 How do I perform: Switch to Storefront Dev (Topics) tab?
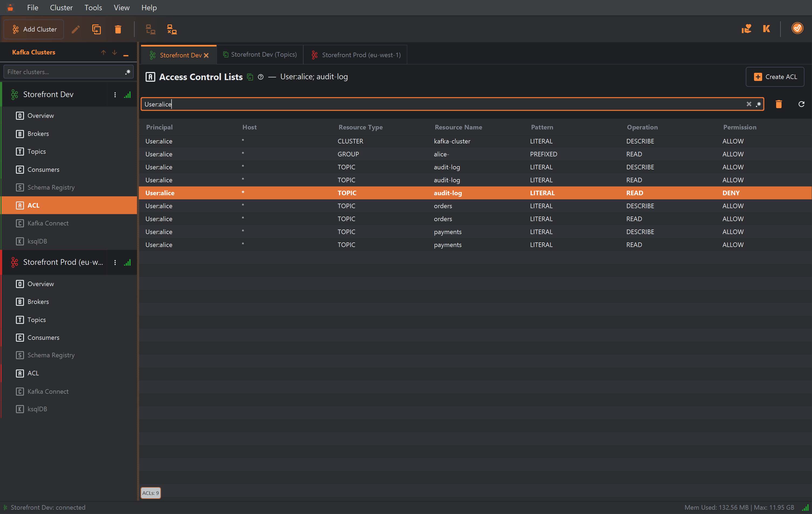pyautogui.click(x=260, y=55)
